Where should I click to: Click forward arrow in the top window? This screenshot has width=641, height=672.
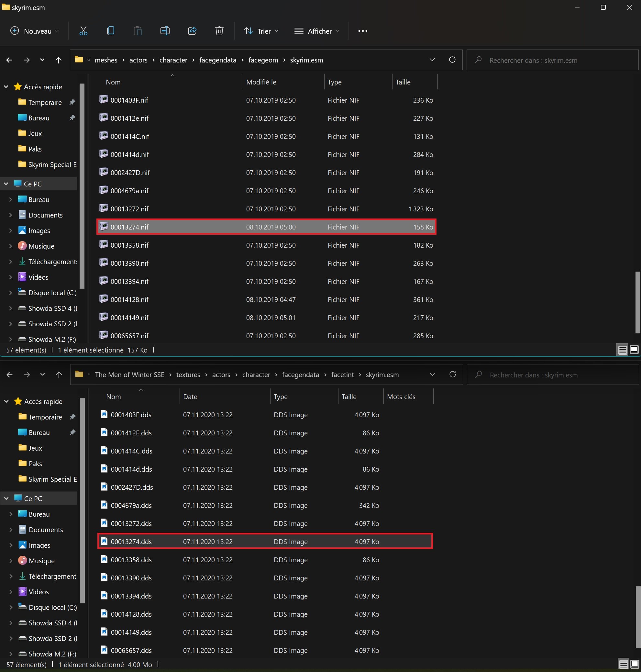[x=26, y=60]
